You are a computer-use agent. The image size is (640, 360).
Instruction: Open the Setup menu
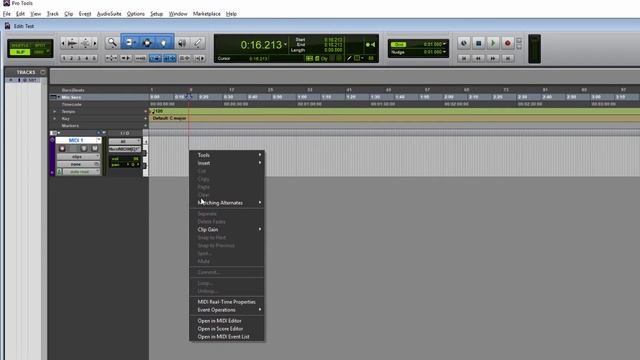tap(156, 14)
